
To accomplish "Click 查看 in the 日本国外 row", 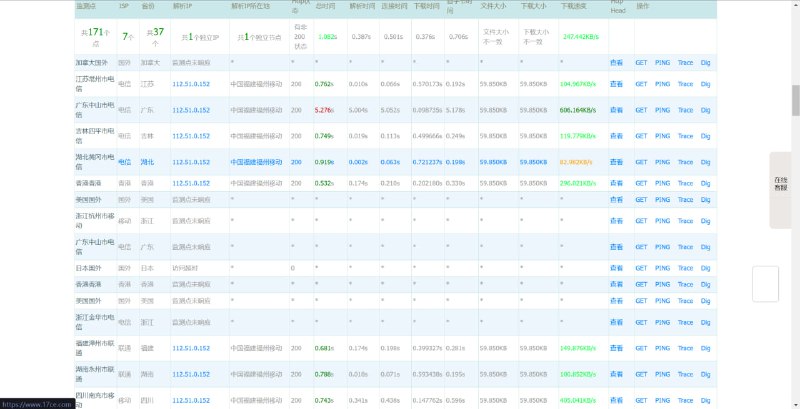I will [617, 268].
